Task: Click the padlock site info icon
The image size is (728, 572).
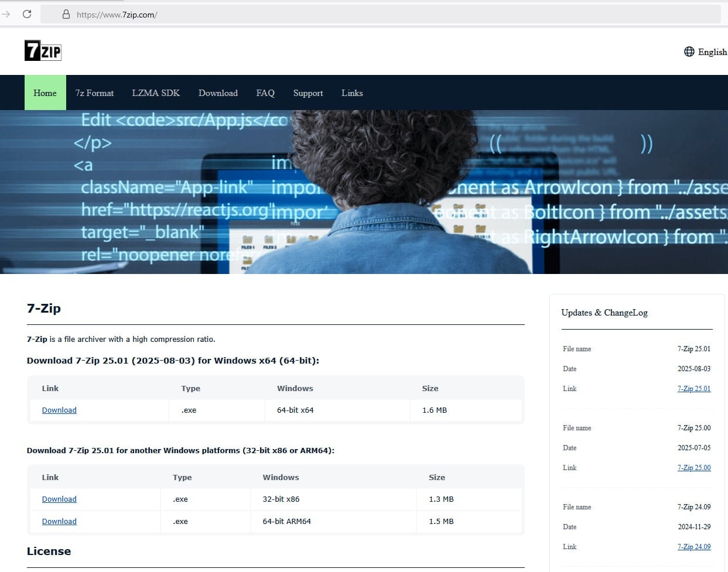Action: click(66, 14)
